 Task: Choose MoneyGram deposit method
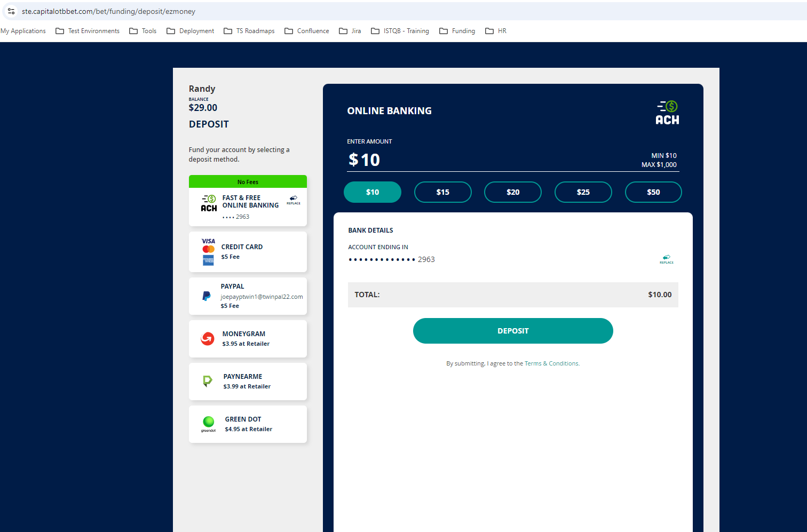click(248, 339)
